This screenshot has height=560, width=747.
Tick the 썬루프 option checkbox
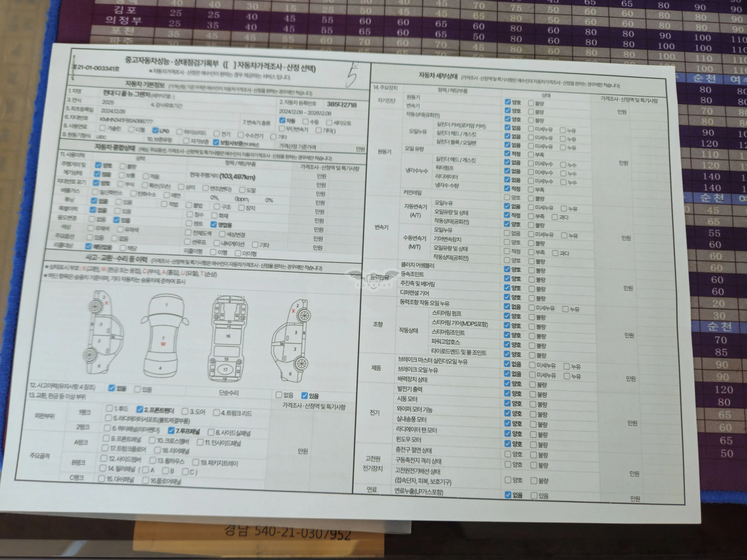[188, 241]
